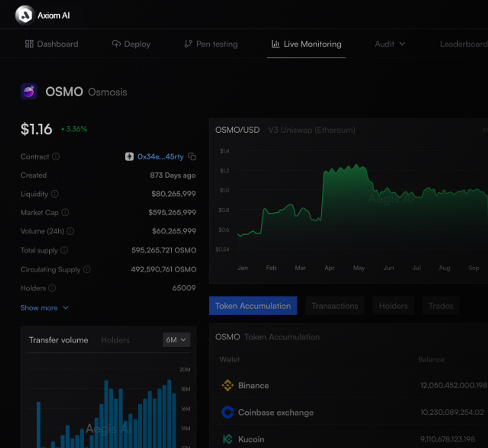This screenshot has width=488, height=448.
Task: Copy the contract address with copy icon
Action: click(192, 157)
